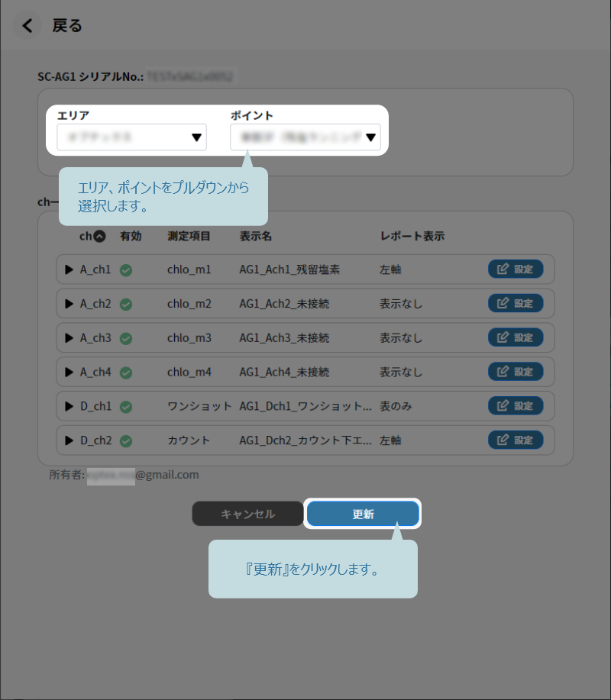
Task: Toggle the A_ch1 enabled checkmark
Action: click(x=126, y=270)
